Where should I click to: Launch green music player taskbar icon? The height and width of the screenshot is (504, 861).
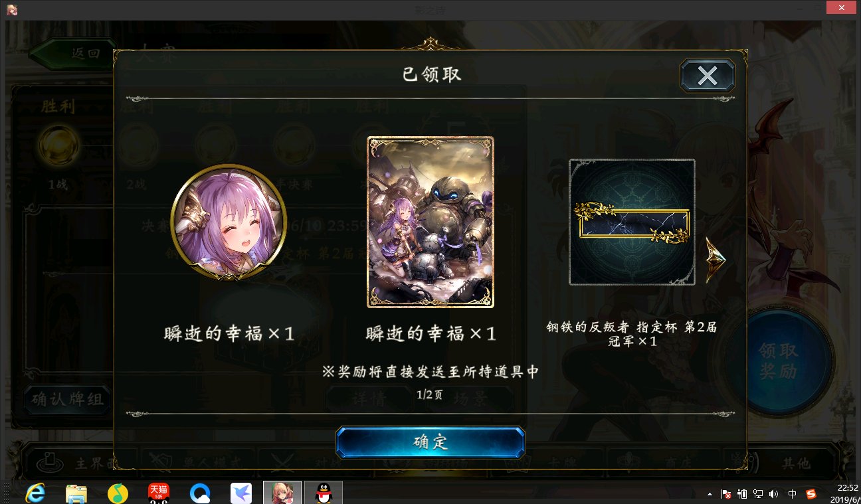[118, 493]
